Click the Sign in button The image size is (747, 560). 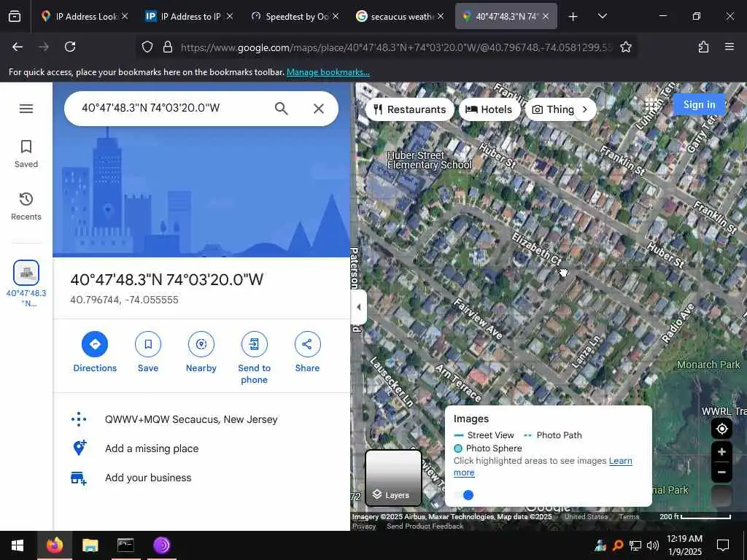tap(699, 104)
